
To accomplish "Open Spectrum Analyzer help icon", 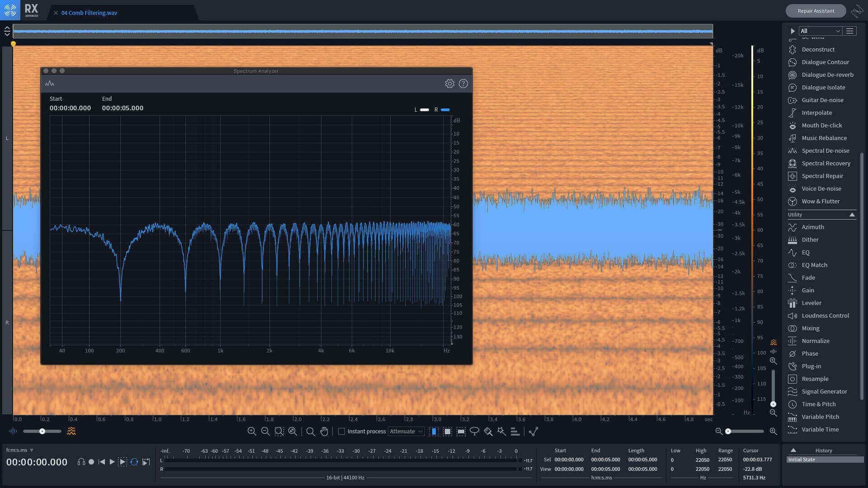I will [463, 84].
